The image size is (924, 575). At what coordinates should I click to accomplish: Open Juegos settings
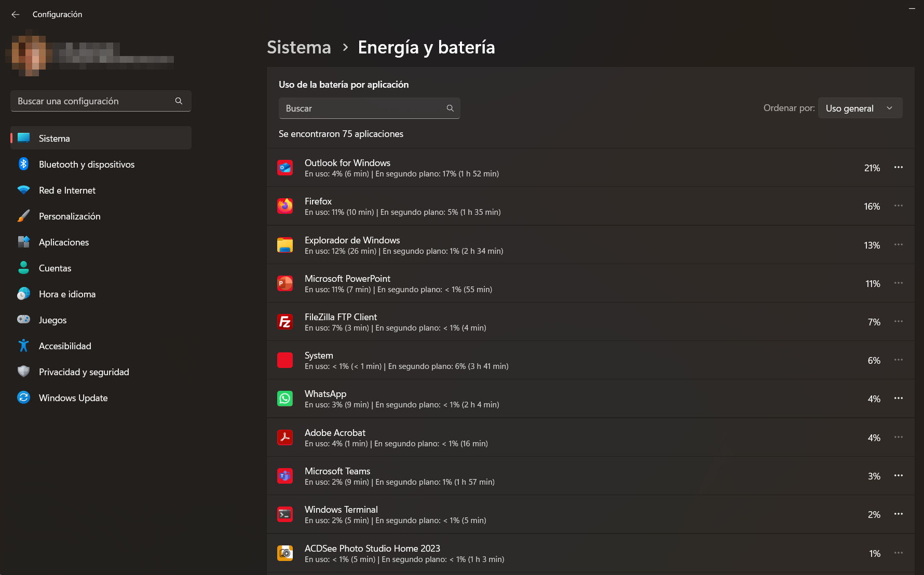coord(101,320)
